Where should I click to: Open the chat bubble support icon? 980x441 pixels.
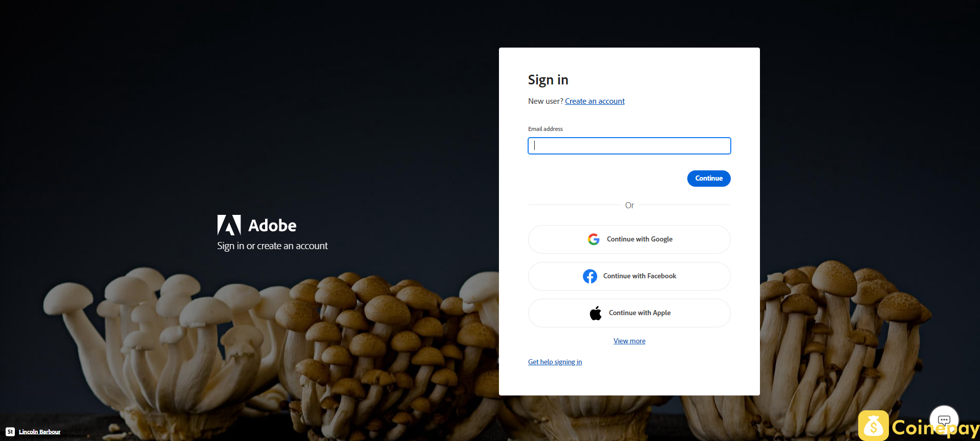pyautogui.click(x=944, y=420)
